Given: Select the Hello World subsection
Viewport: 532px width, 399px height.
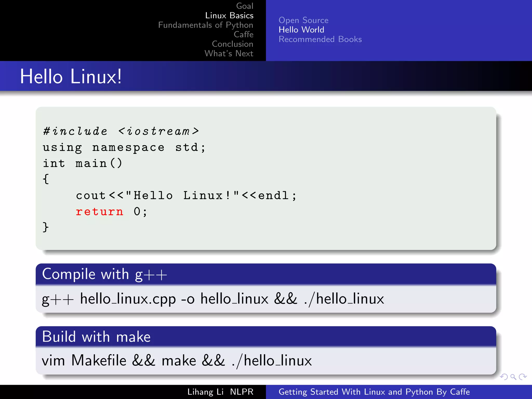Looking at the screenshot, I should 301,30.
